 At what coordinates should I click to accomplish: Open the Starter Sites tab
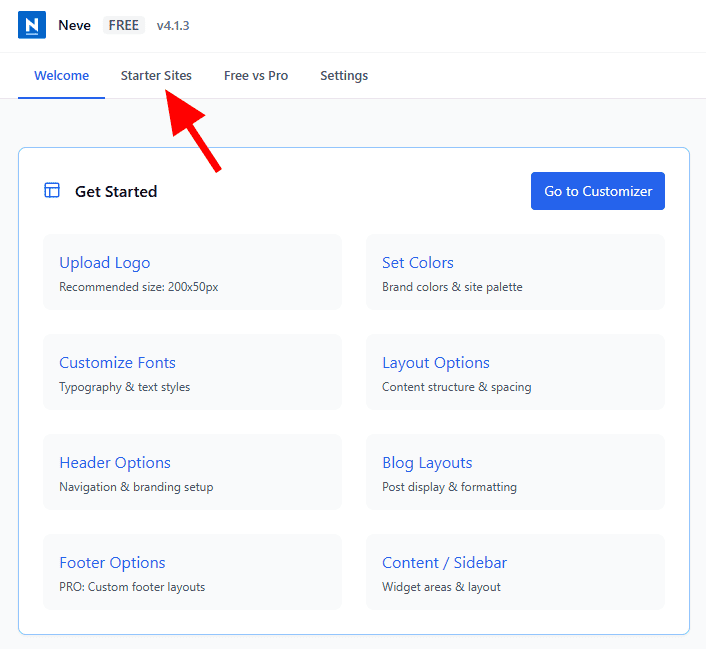point(156,76)
